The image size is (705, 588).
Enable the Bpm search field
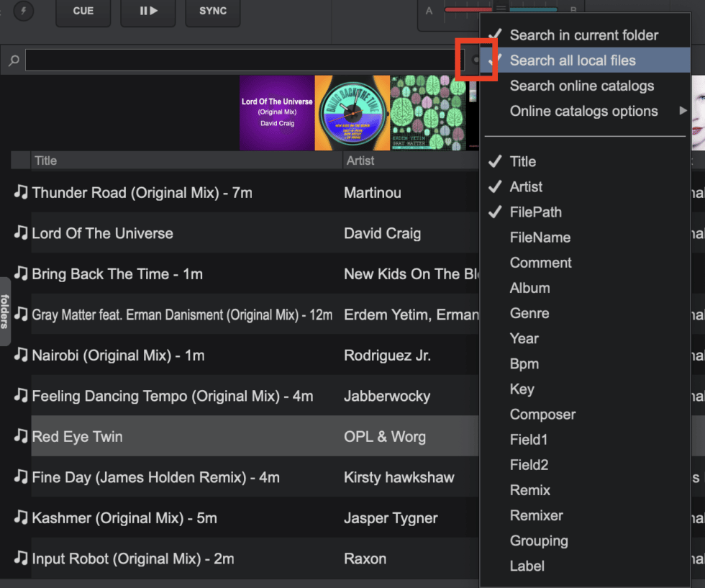(x=524, y=363)
